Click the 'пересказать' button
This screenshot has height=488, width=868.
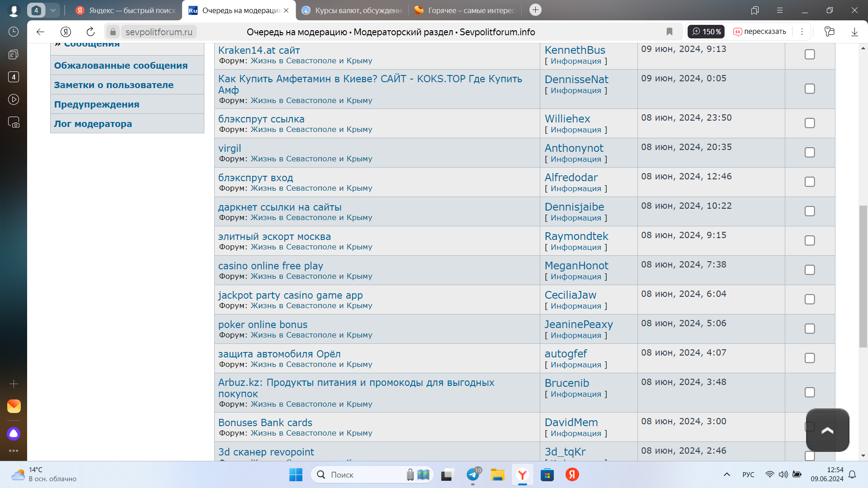[760, 32]
